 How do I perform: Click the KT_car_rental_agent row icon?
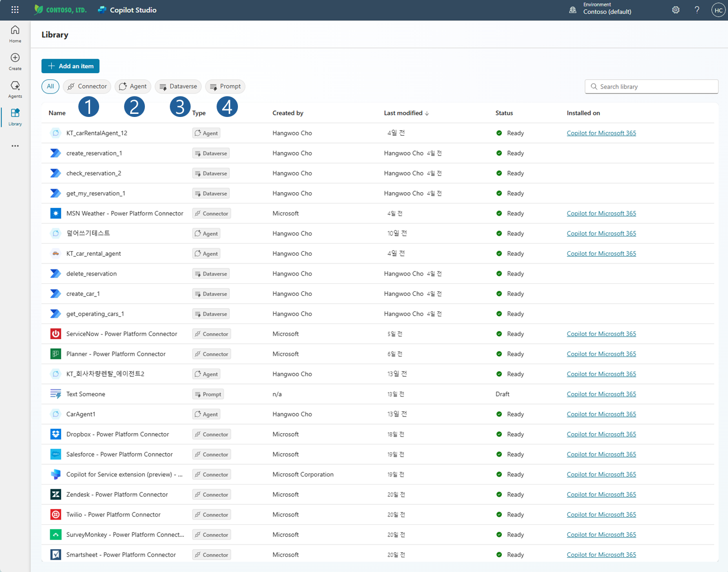[x=55, y=254]
